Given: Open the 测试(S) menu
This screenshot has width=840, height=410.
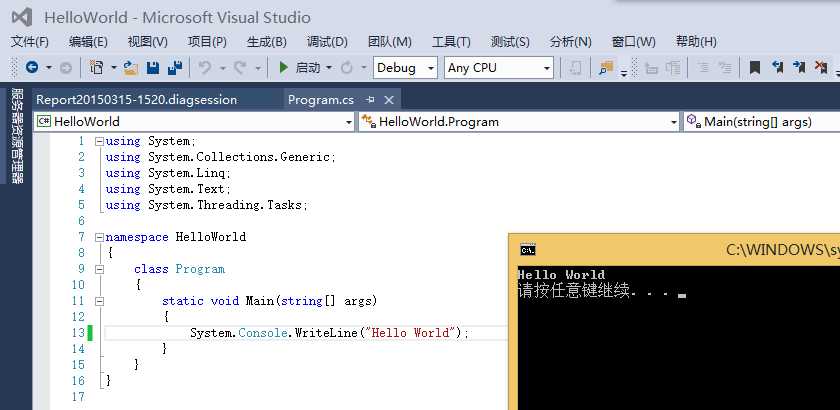Looking at the screenshot, I should click(x=510, y=41).
